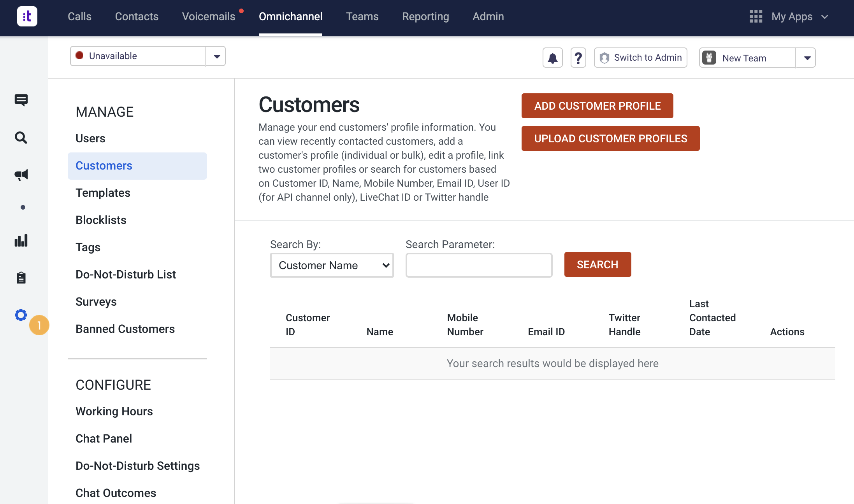Click the Search button

click(x=598, y=264)
